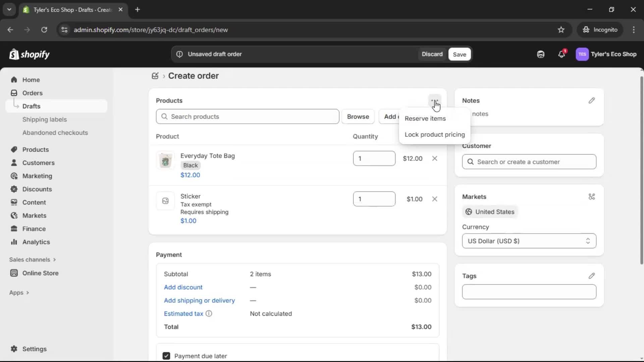Open Analytics from the sidebar

click(x=36, y=242)
